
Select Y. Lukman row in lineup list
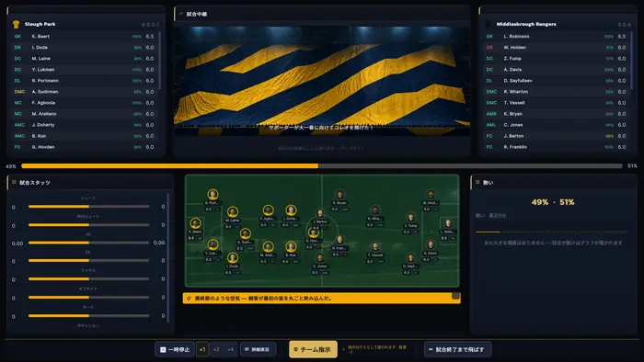[x=85, y=69]
